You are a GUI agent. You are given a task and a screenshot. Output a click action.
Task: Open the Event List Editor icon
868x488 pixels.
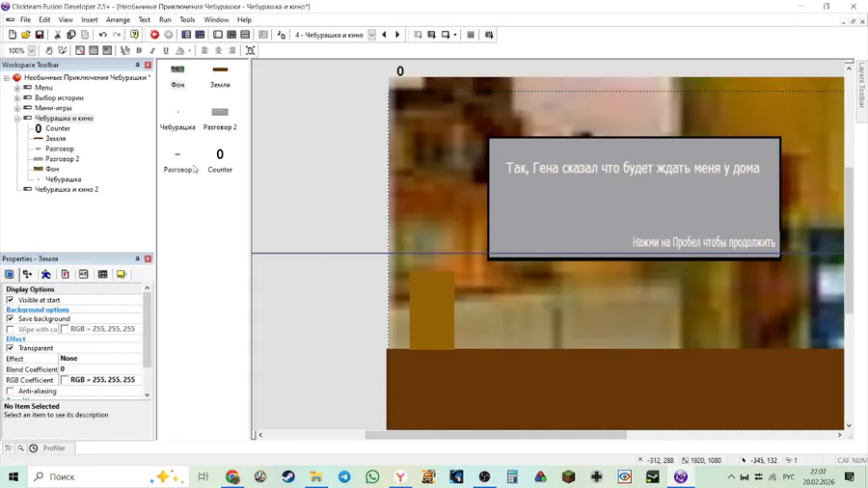[x=245, y=35]
